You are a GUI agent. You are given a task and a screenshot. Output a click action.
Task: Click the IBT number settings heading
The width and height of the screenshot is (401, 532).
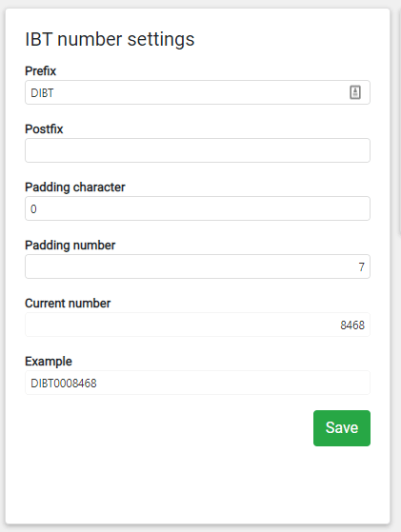110,39
